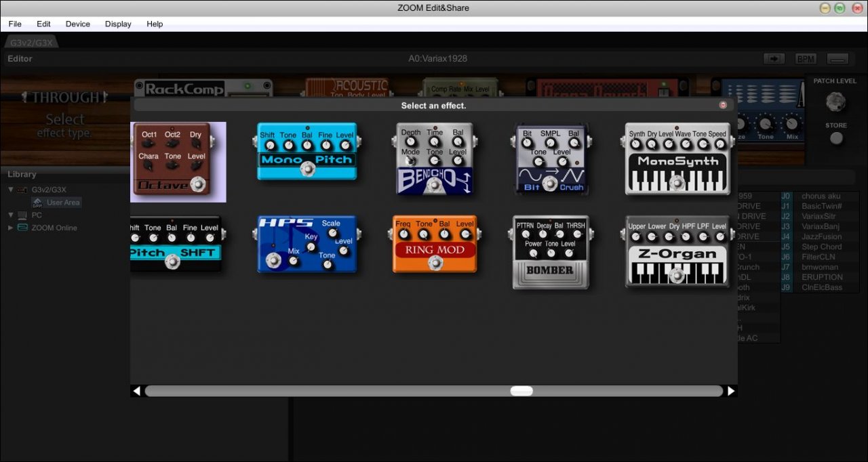The height and width of the screenshot is (462, 868).
Task: Open the Display menu
Action: [118, 24]
